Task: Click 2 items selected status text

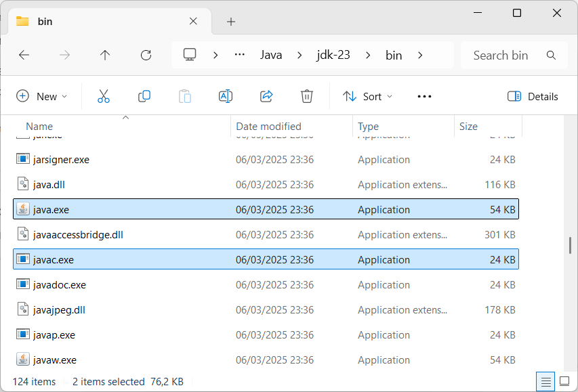Action: click(108, 382)
